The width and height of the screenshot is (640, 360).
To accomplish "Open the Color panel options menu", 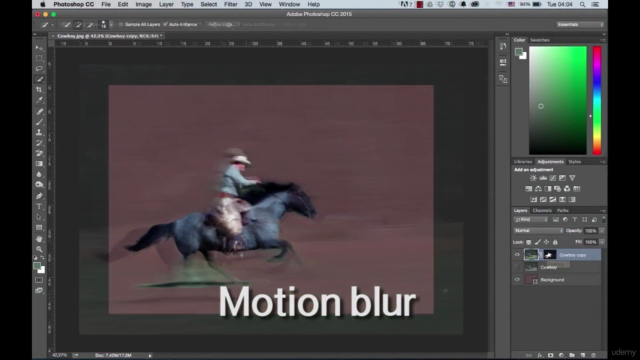I will (x=602, y=40).
